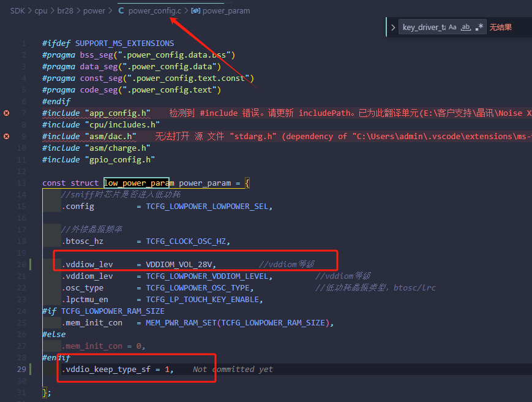The height and width of the screenshot is (402, 532).
Task: Click the error icon beside line 9
Action: click(x=7, y=136)
